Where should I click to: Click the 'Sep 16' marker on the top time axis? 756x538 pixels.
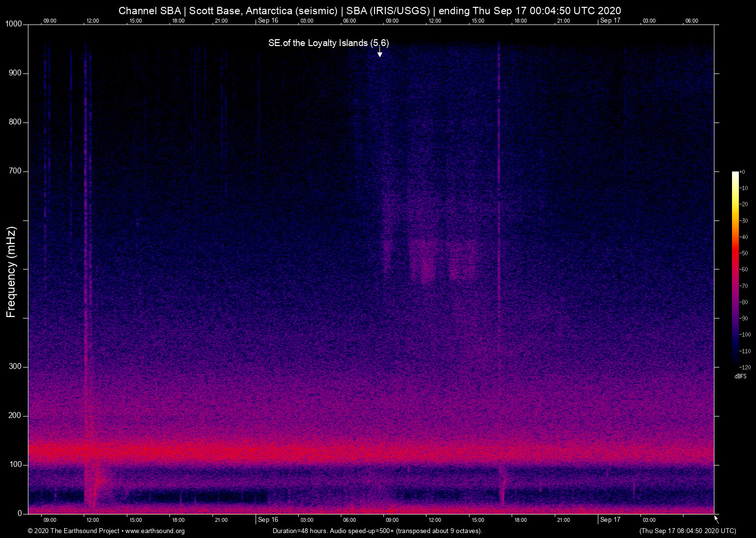pyautogui.click(x=268, y=21)
